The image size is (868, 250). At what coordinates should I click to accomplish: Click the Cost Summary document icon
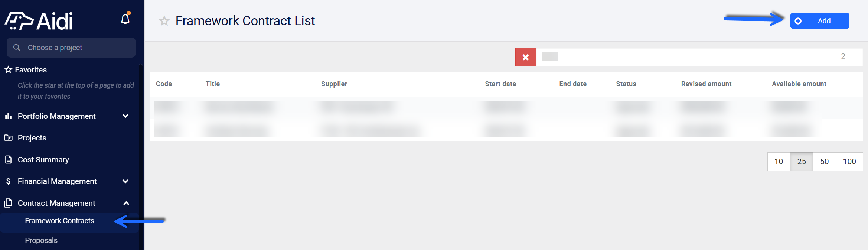[x=8, y=160]
